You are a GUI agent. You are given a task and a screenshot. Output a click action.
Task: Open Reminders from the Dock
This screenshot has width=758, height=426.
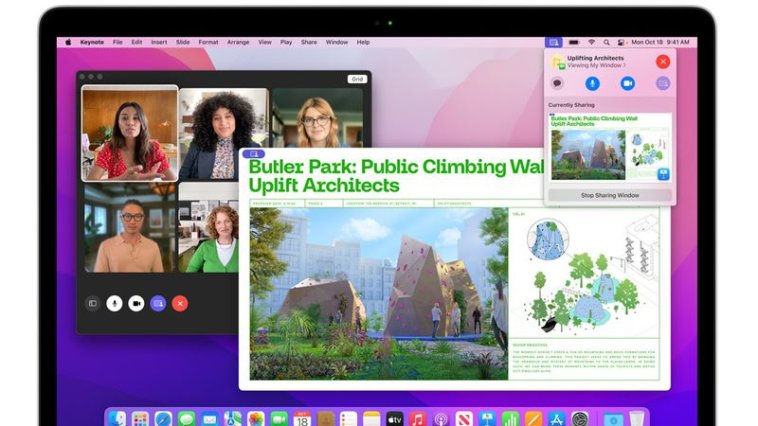(x=349, y=419)
